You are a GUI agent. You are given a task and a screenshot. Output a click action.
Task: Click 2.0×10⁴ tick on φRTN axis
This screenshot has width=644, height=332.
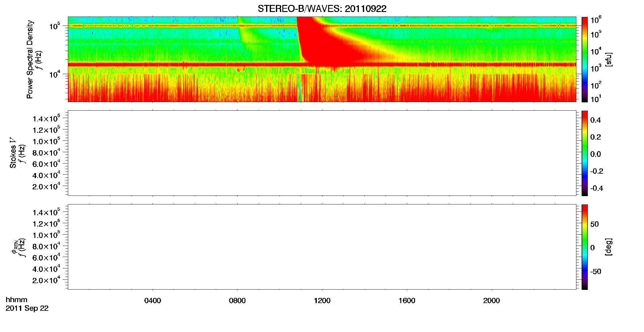coord(46,280)
